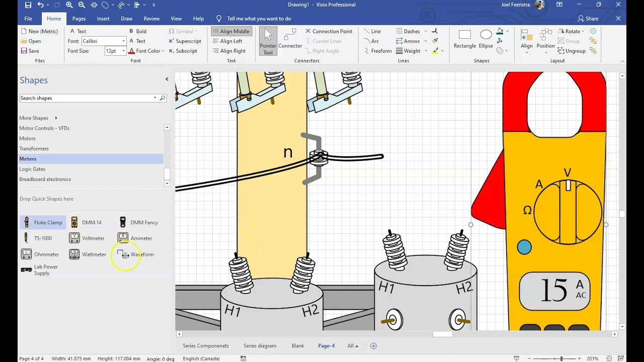
Task: Toggle Align Left text alignment
Action: tap(227, 41)
